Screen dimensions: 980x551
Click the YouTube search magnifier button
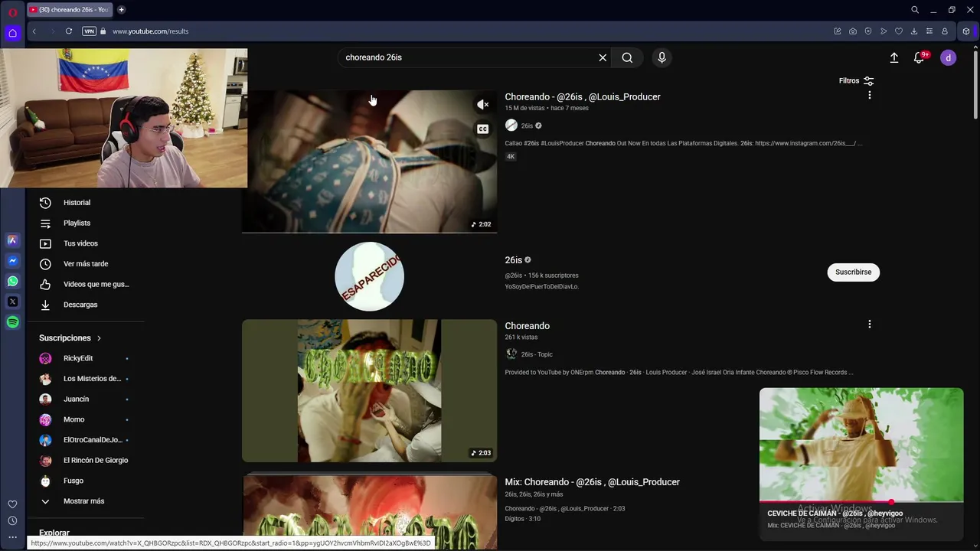[627, 57]
